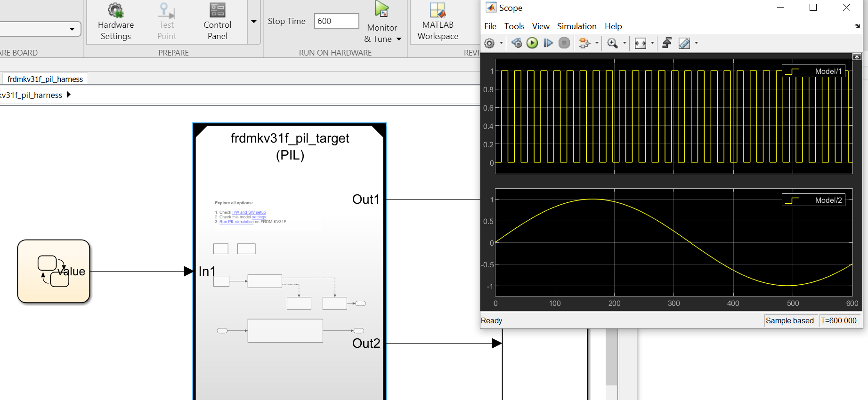The image size is (868, 400).
Task: Open Scope configuration properties gear
Action: click(489, 43)
